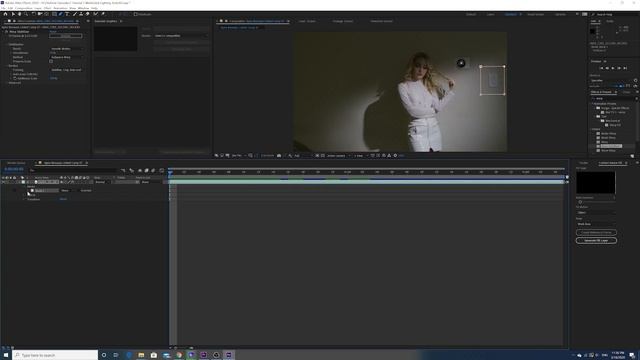
Task: Toggle the Preserve Scale checkbox
Action: coord(51,61)
